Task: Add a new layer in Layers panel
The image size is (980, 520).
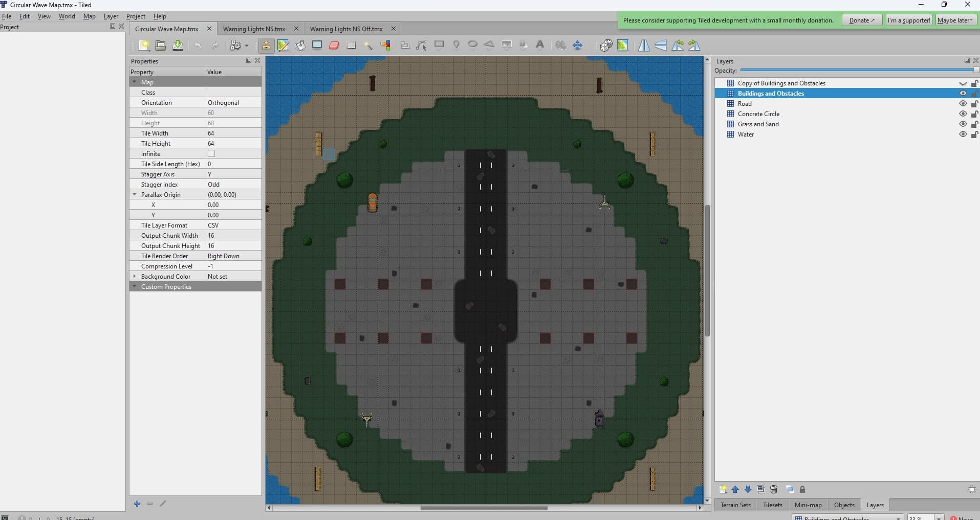Action: 723,489
